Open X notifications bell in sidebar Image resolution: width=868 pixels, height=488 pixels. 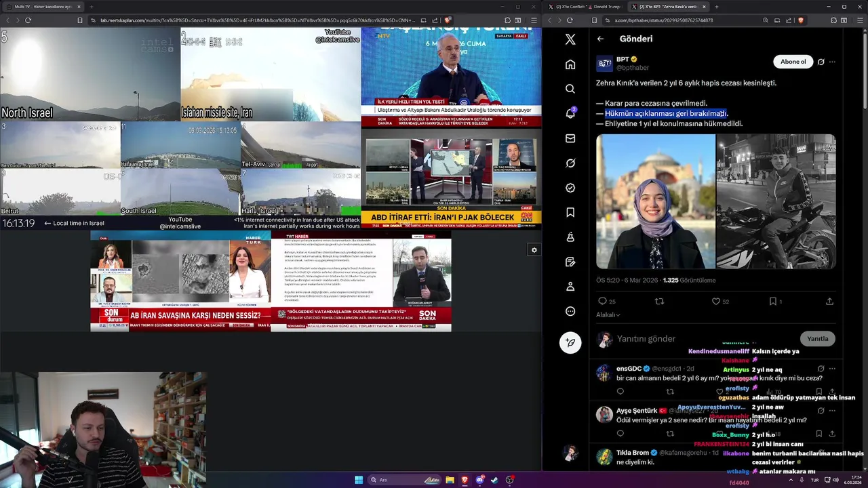point(570,113)
